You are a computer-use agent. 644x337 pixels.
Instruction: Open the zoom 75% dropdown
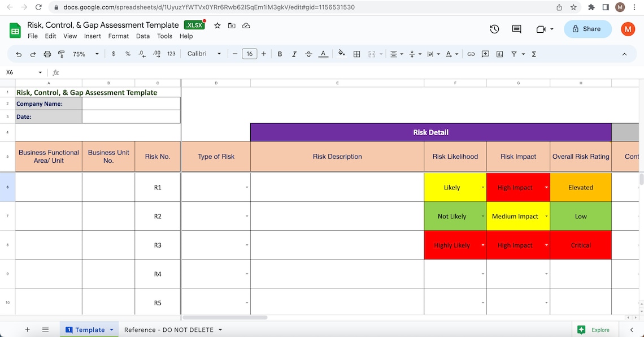[x=85, y=54]
